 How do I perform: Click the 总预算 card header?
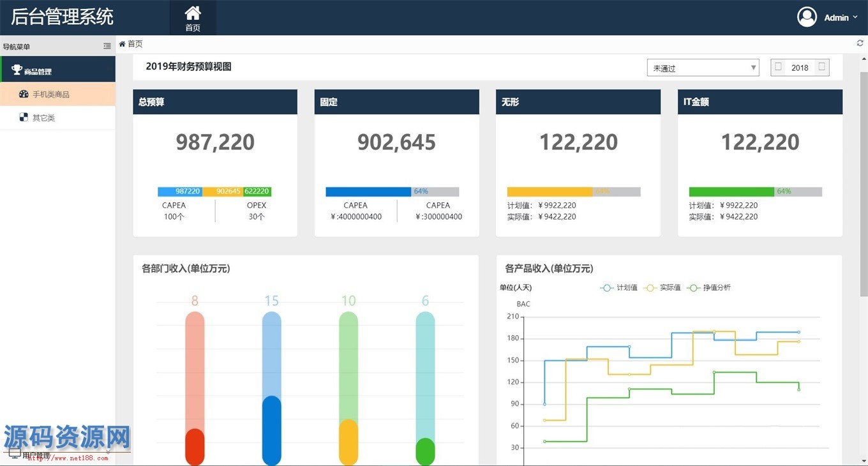click(x=215, y=101)
